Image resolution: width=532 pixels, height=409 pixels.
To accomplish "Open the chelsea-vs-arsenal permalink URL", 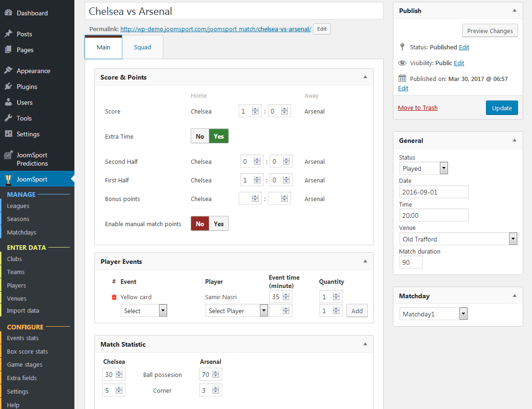I will click(216, 29).
